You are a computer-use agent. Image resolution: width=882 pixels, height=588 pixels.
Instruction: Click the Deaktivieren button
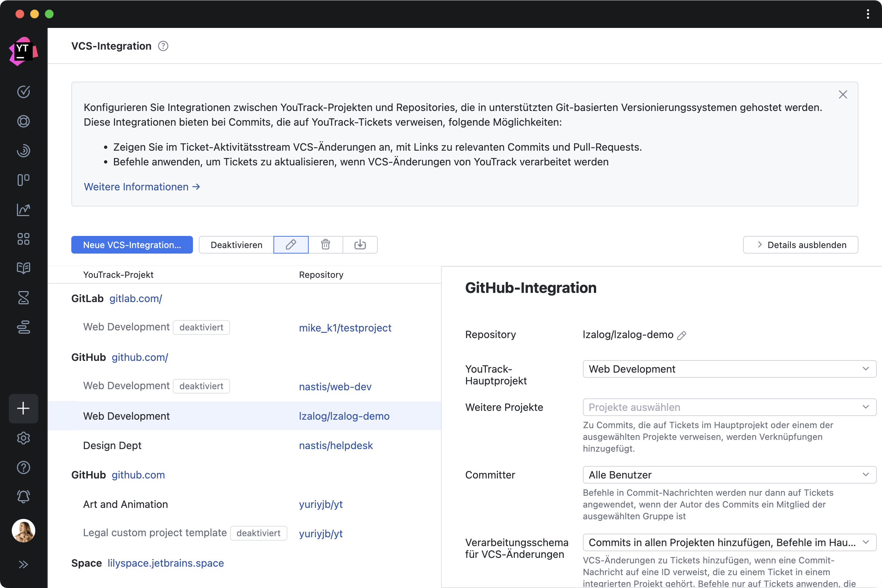236,245
